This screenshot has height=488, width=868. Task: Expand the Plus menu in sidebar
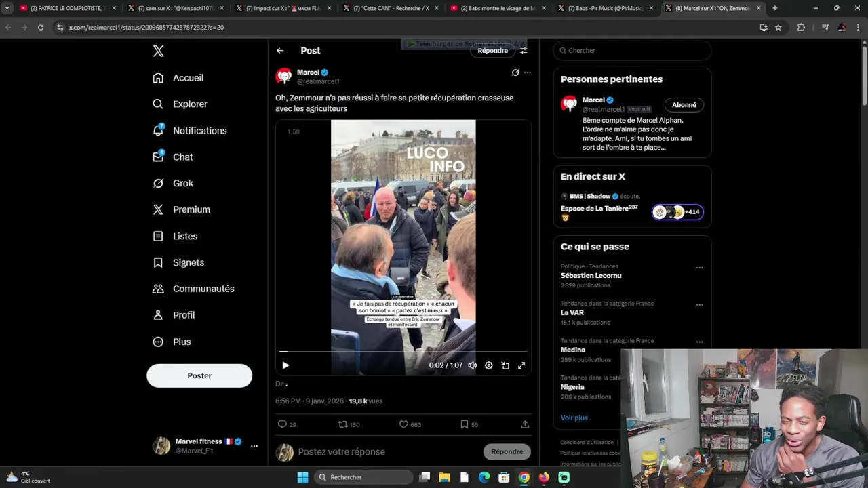(172, 342)
